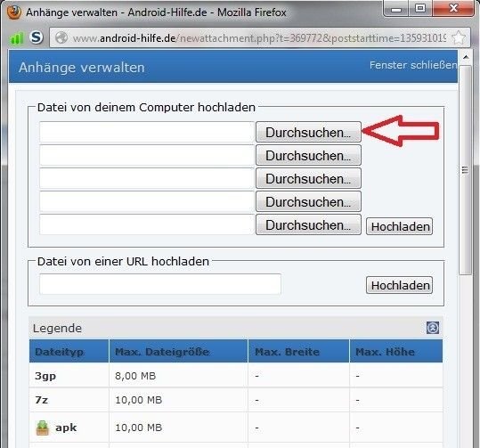Click the blue S extension icon
The height and width of the screenshot is (448, 480).
pos(37,37)
